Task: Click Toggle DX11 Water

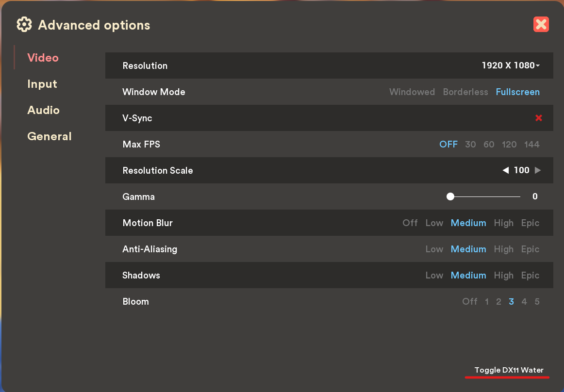Action: pyautogui.click(x=507, y=370)
